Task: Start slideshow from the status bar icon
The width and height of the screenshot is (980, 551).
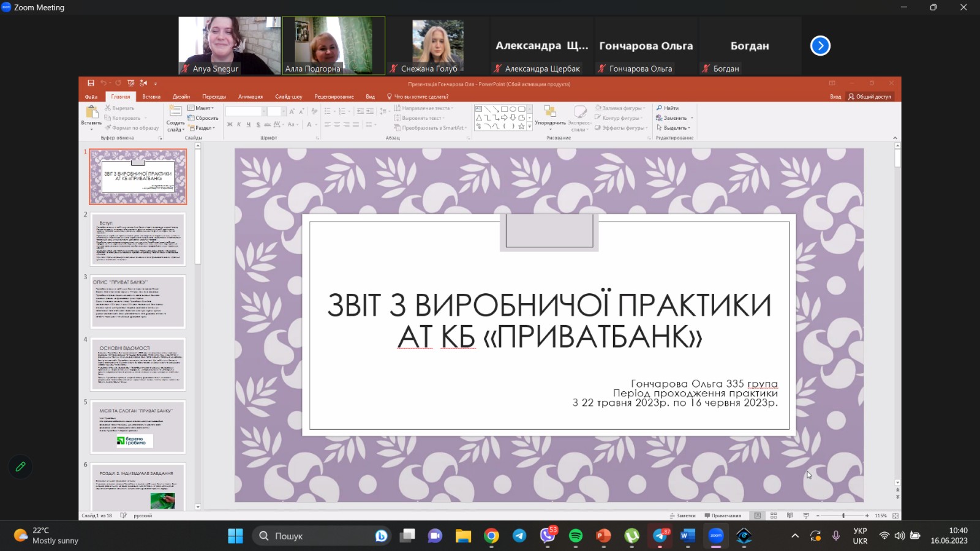Action: tap(805, 515)
